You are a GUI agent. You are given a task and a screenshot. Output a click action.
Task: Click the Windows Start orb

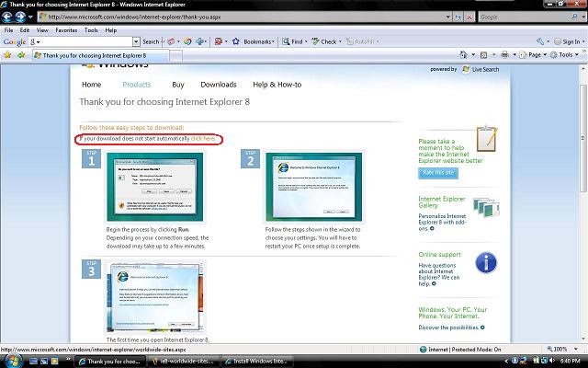[x=12, y=361]
